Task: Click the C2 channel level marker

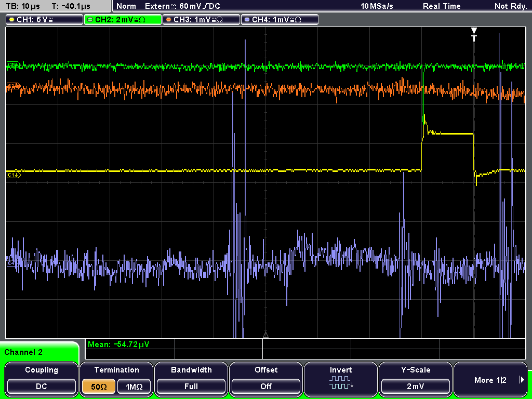Action: coord(13,65)
